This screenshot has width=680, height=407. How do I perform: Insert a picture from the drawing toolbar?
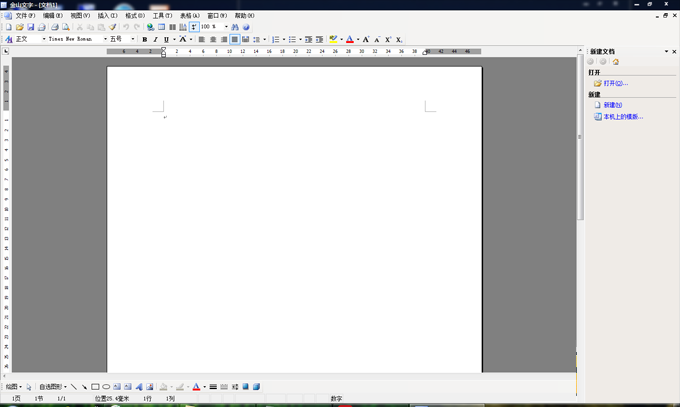[x=150, y=387]
